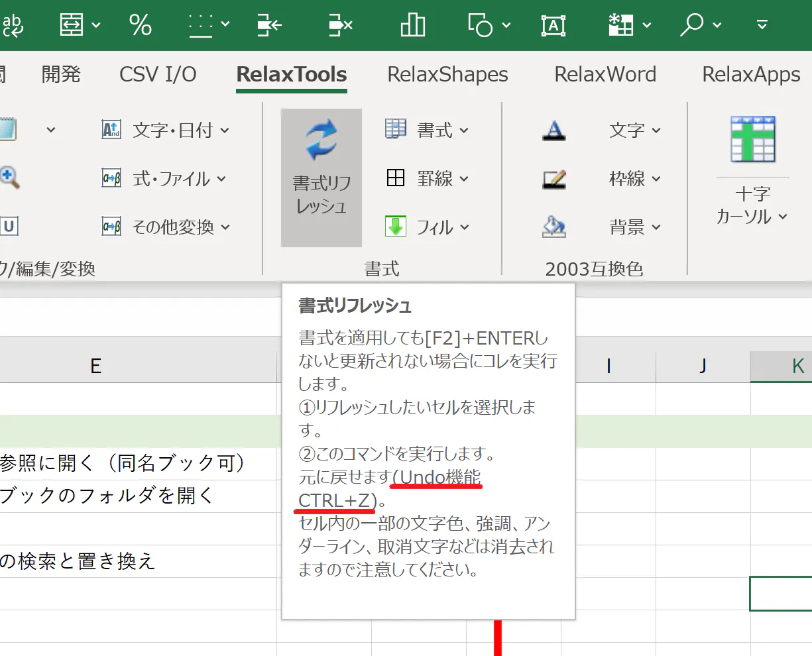Click cell text の検索と置き換え
This screenshot has width=812, height=656.
[x=78, y=561]
